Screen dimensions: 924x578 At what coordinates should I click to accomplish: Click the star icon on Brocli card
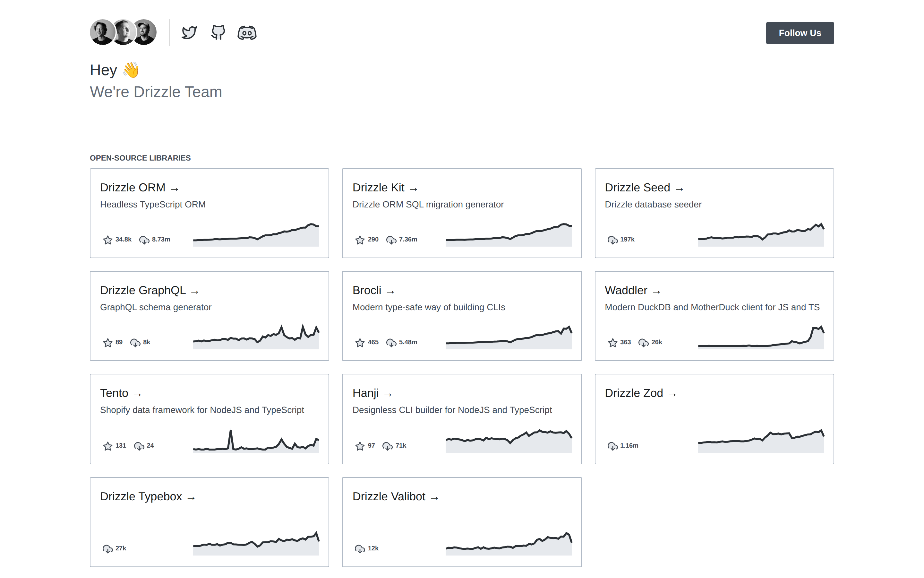pos(360,343)
